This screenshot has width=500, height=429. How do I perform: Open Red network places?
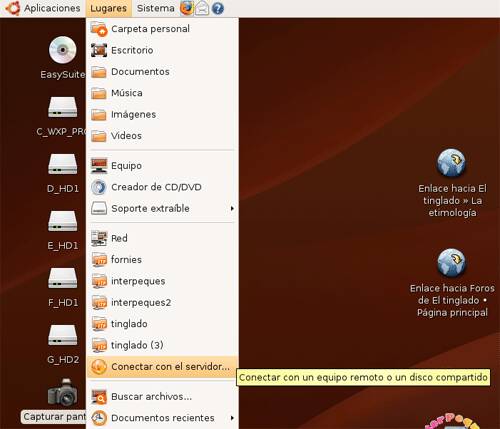pos(162,238)
